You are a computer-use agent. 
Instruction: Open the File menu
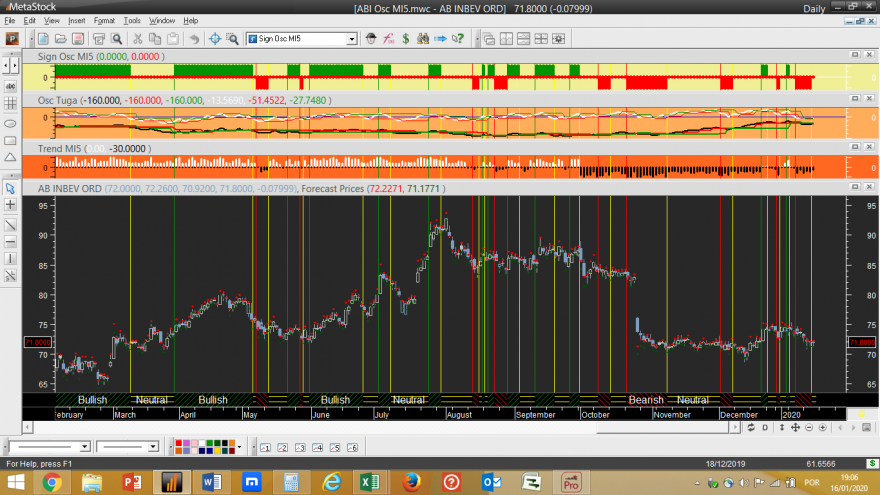[10, 21]
